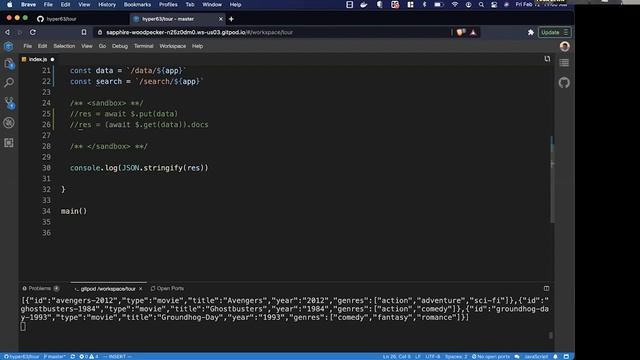Screen dimensions: 640x360
Task: Click the No open ports status item
Action: click(491, 356)
